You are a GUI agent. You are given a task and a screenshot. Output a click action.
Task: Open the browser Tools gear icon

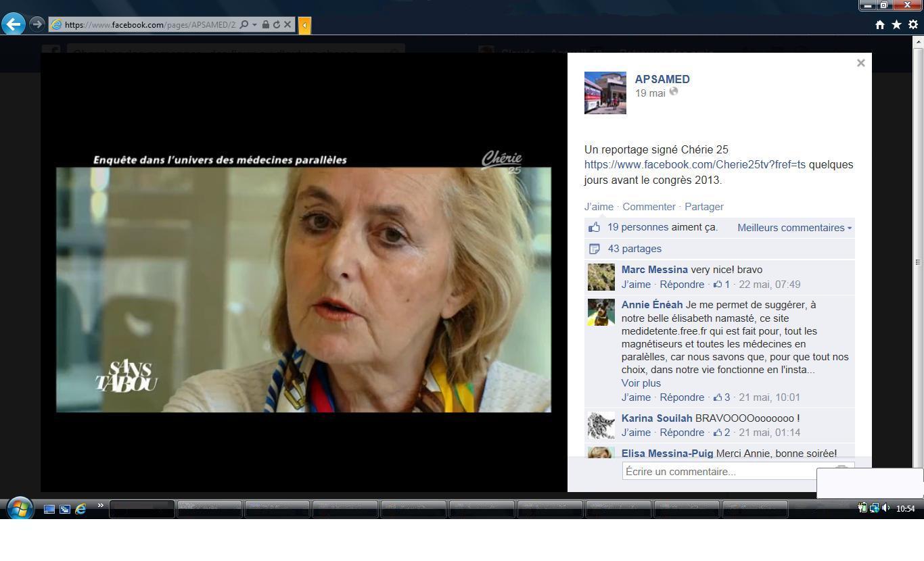[x=913, y=24]
